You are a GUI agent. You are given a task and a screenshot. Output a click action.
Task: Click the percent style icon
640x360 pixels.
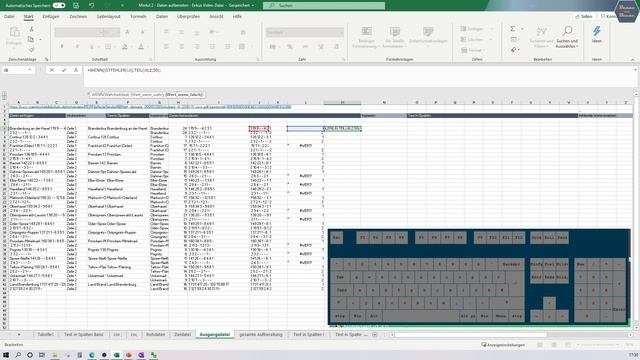[289, 47]
